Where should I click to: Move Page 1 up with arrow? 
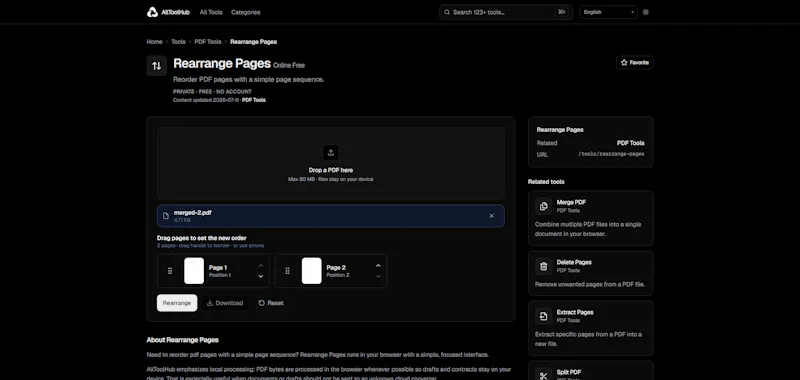coord(260,266)
